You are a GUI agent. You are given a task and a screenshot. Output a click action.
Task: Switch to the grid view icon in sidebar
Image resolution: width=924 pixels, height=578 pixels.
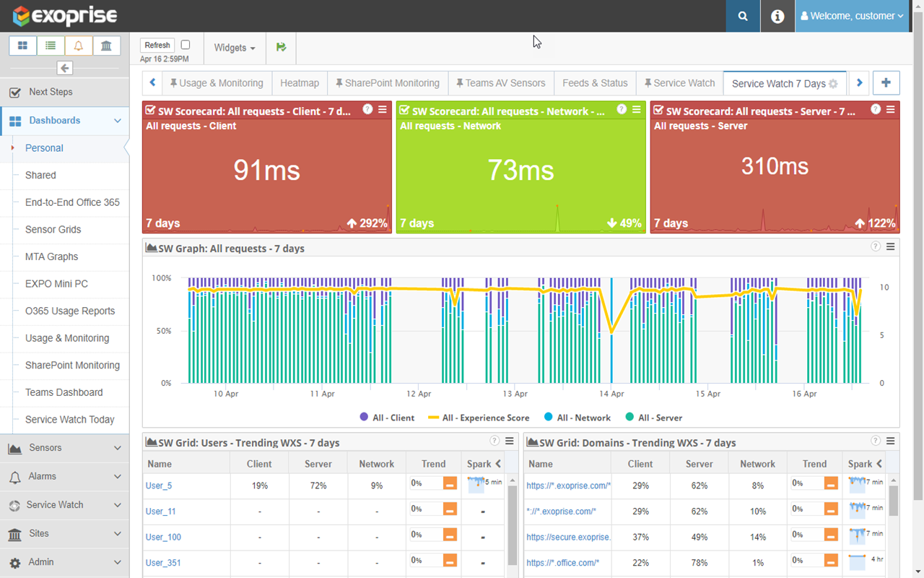click(x=22, y=46)
